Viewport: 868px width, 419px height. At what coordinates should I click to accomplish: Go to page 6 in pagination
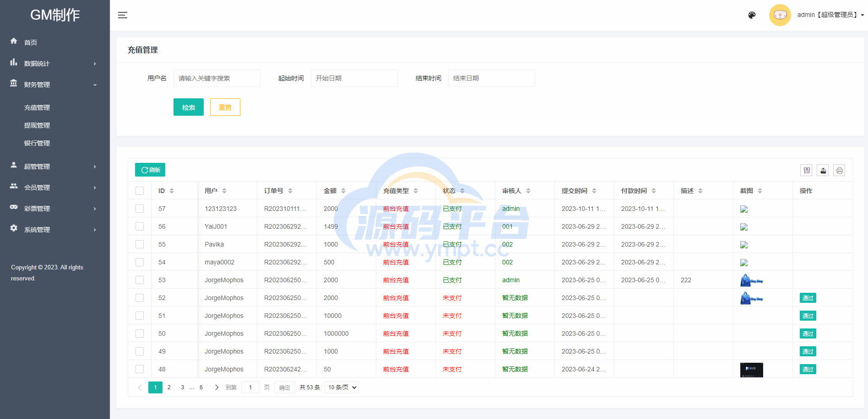(x=201, y=387)
